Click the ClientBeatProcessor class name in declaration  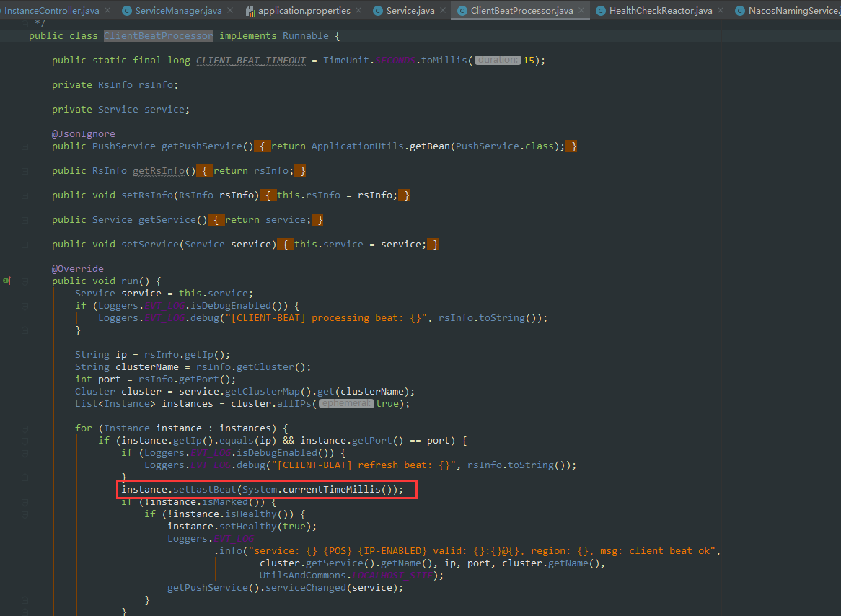coord(158,36)
